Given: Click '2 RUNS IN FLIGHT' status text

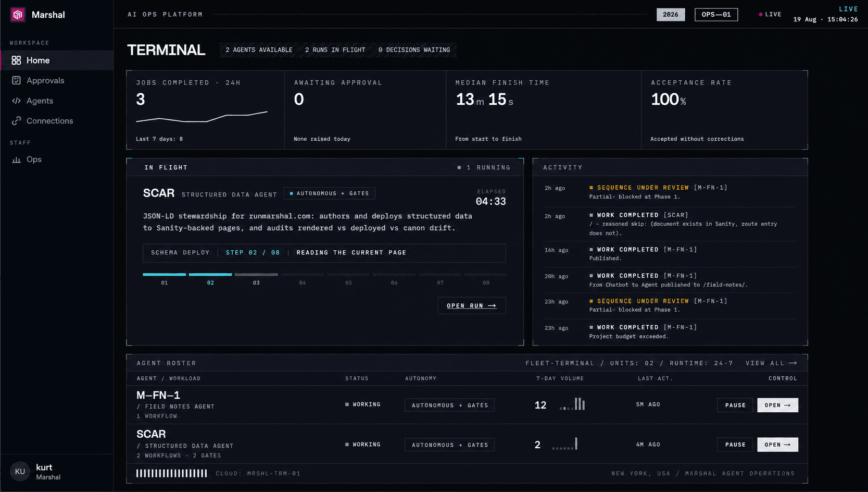Looking at the screenshot, I should 335,50.
